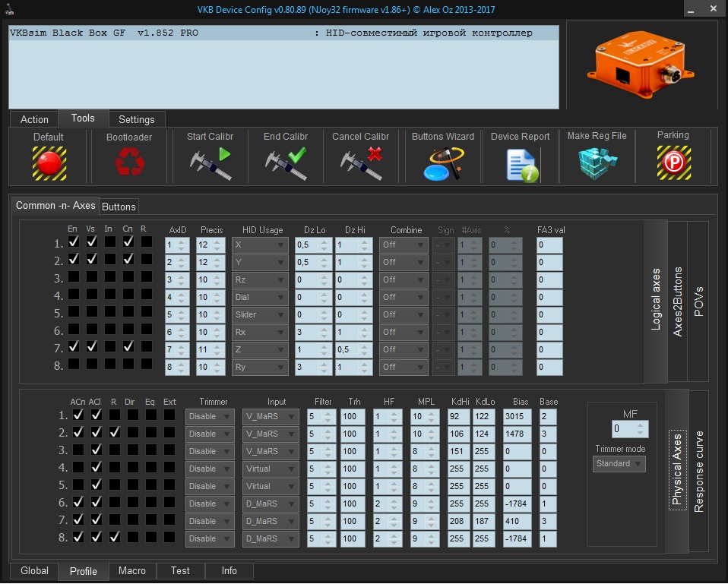Open Combine dropdown for logical axis 1

click(403, 245)
